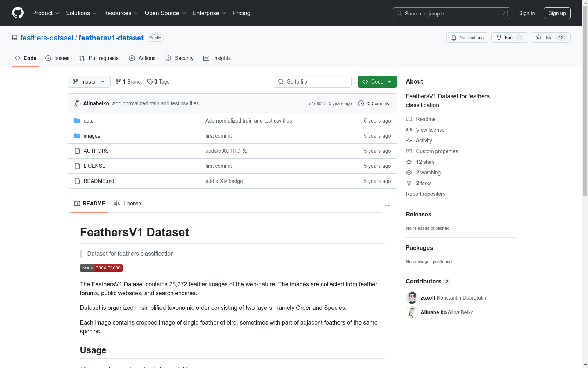588x368 pixels.
Task: Click the Alinabelko commit author avatar
Action: pyautogui.click(x=77, y=103)
